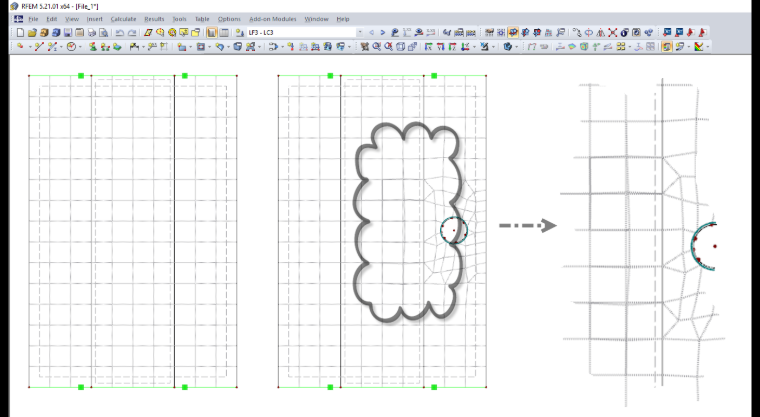
Task: Toggle the highlighted Show Results button
Action: [x=513, y=32]
